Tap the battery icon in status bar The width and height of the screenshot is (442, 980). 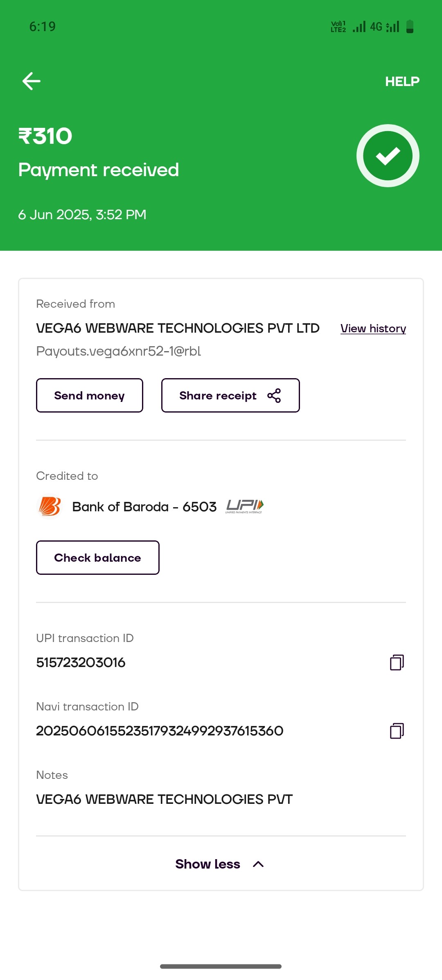pos(410,27)
